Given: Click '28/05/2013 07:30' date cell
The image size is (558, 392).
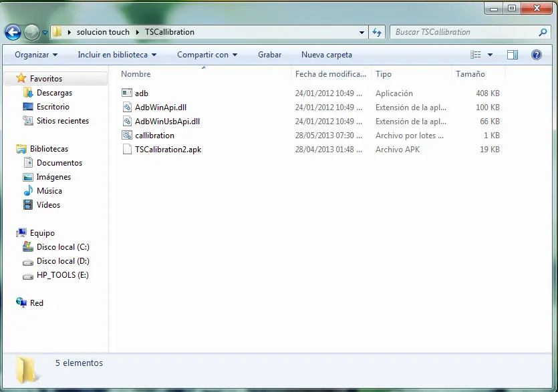Looking at the screenshot, I should (x=329, y=135).
